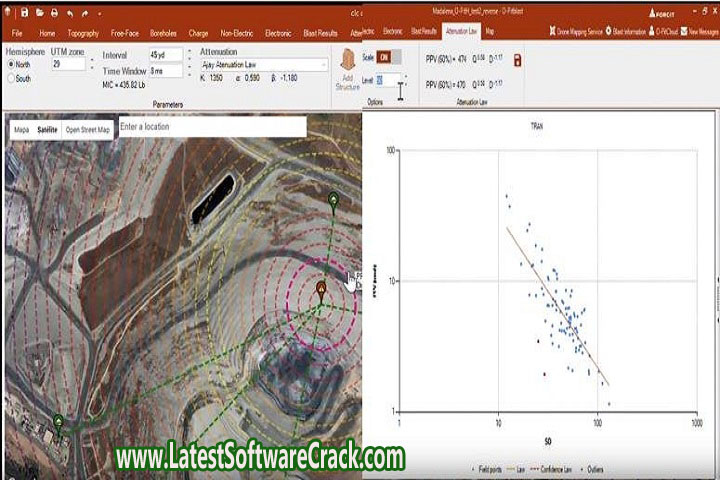Click the Redo arrow icon
Viewport: 720px width, 480px height.
[x=84, y=14]
